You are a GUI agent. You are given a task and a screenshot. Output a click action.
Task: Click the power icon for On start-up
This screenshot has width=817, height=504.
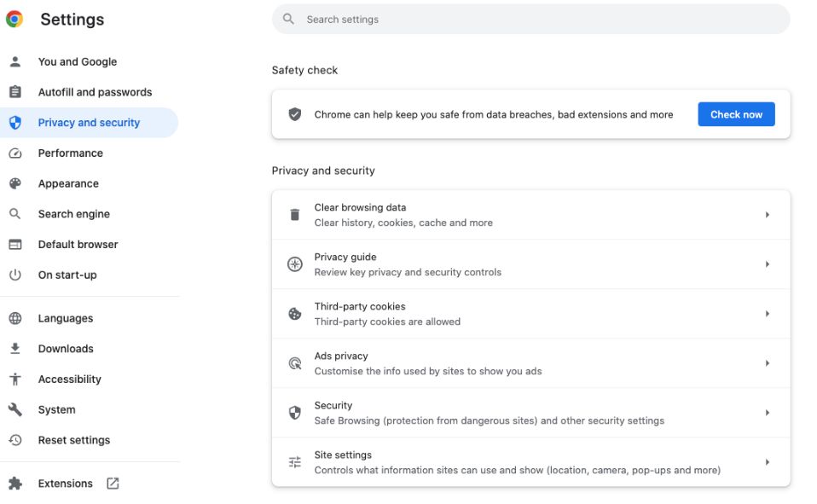point(15,275)
